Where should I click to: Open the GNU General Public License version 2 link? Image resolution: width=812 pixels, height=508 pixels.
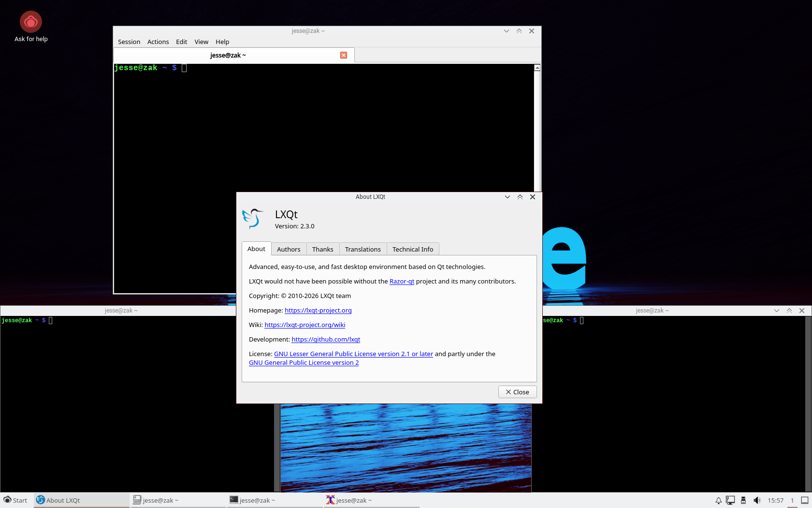304,363
